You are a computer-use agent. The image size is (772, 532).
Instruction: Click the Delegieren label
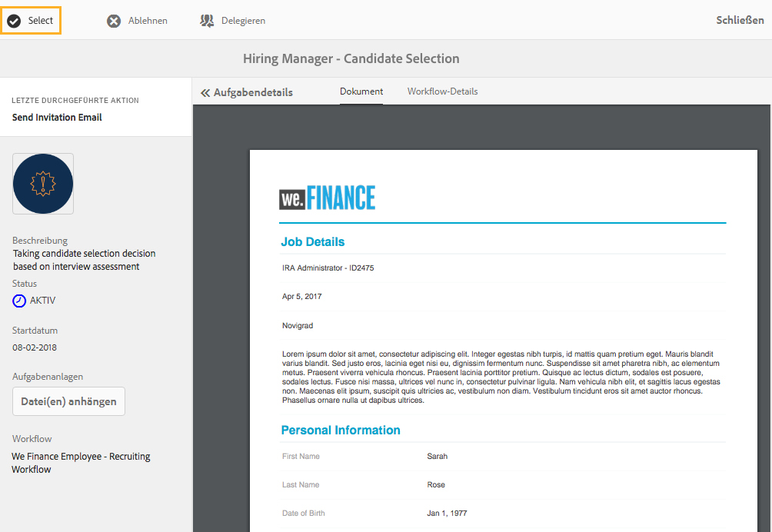pos(243,21)
